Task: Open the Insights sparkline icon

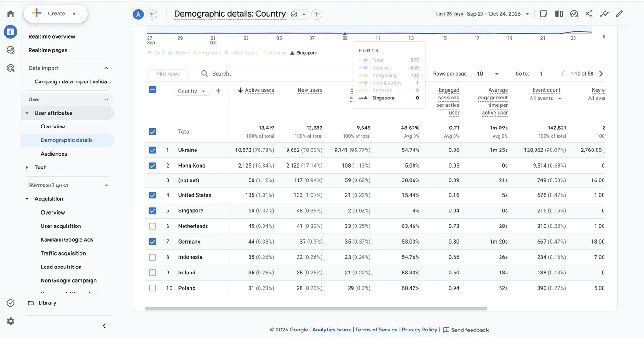Action: pos(604,14)
